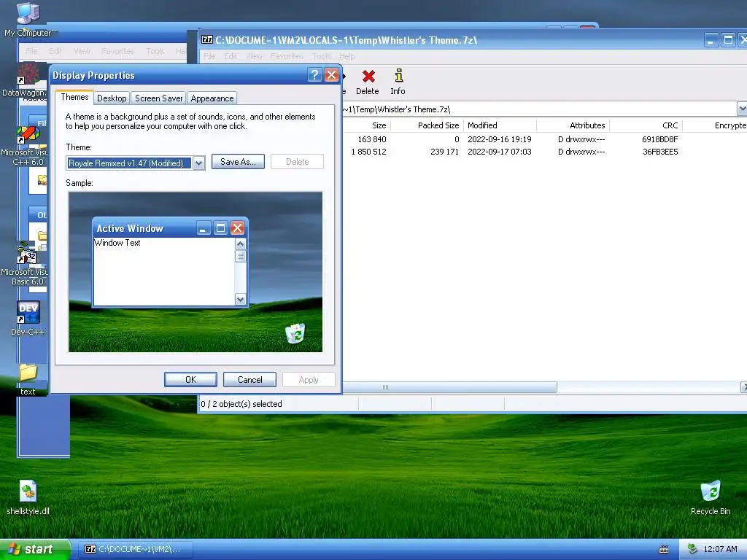Sort 7-Zip list by CRC column

(x=646, y=125)
